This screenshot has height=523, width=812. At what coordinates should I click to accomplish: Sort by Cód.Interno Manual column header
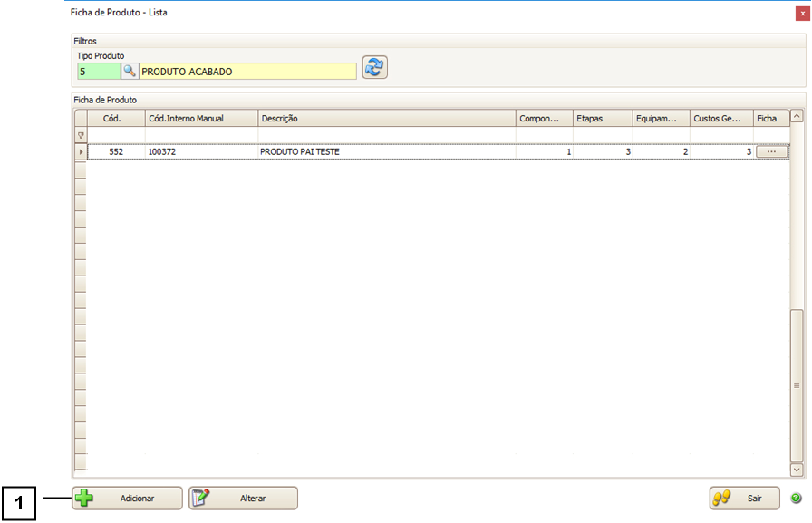pos(199,118)
